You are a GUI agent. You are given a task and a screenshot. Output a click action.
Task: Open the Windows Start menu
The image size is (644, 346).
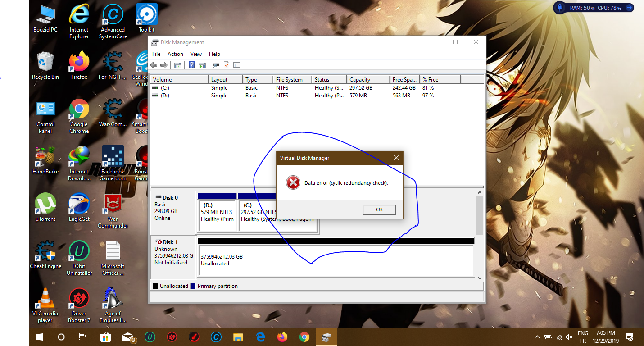40,337
